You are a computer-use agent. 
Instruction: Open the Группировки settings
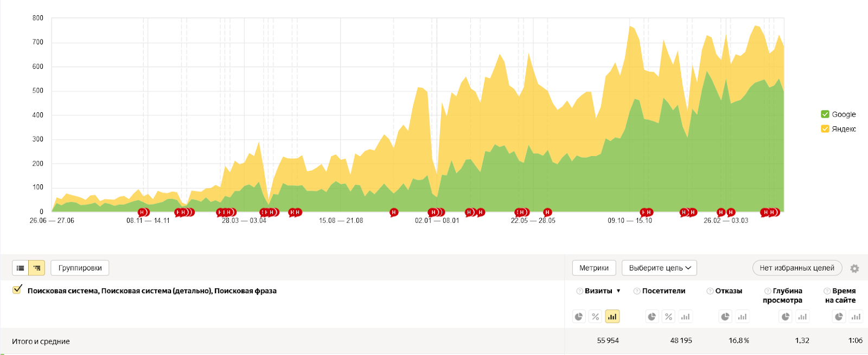[x=80, y=268]
